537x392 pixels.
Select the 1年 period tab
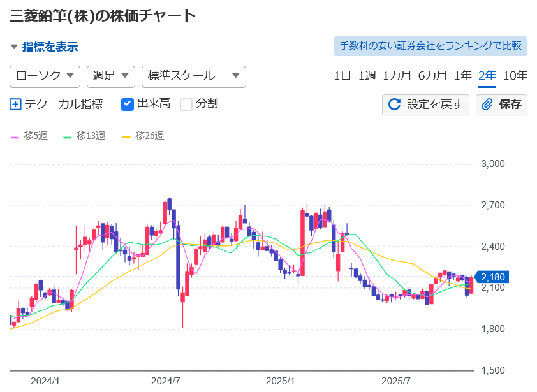coord(462,76)
